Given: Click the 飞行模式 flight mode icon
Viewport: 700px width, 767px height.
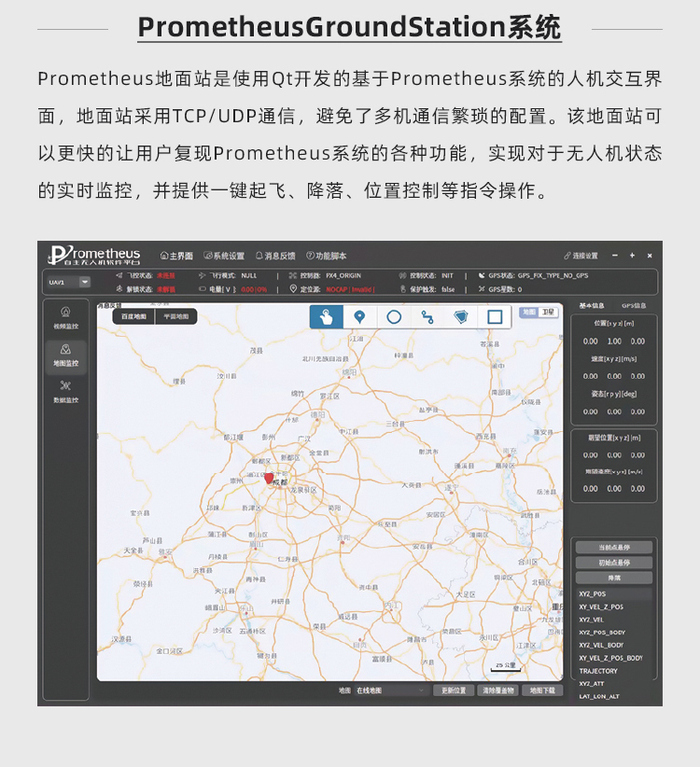Looking at the screenshot, I should coord(202,275).
